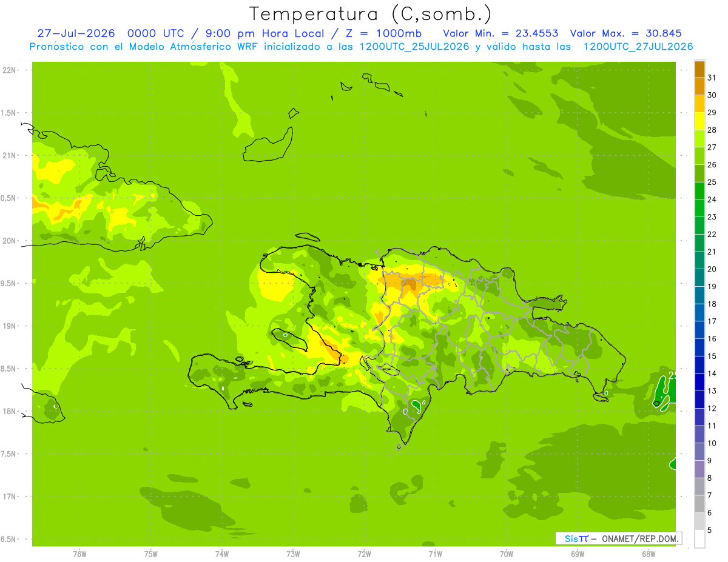Click the "76W" longitude axis label
The width and height of the screenshot is (728, 562).
[79, 554]
